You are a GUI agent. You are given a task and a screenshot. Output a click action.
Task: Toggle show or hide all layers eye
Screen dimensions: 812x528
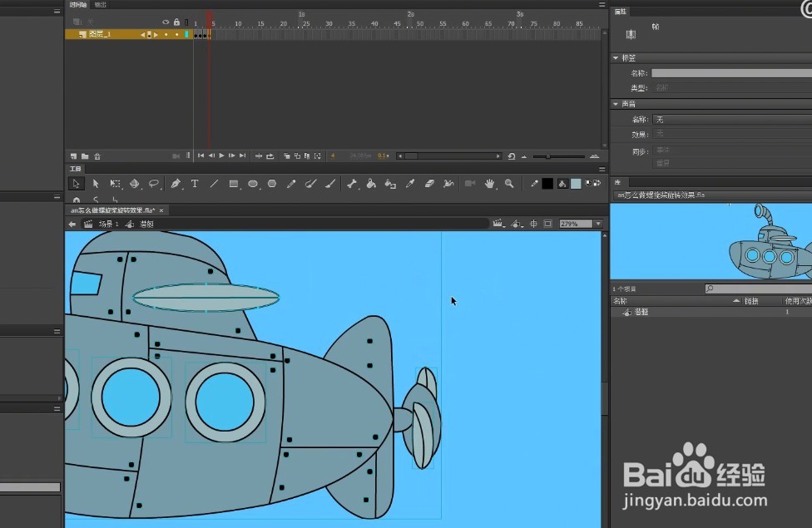(x=166, y=22)
